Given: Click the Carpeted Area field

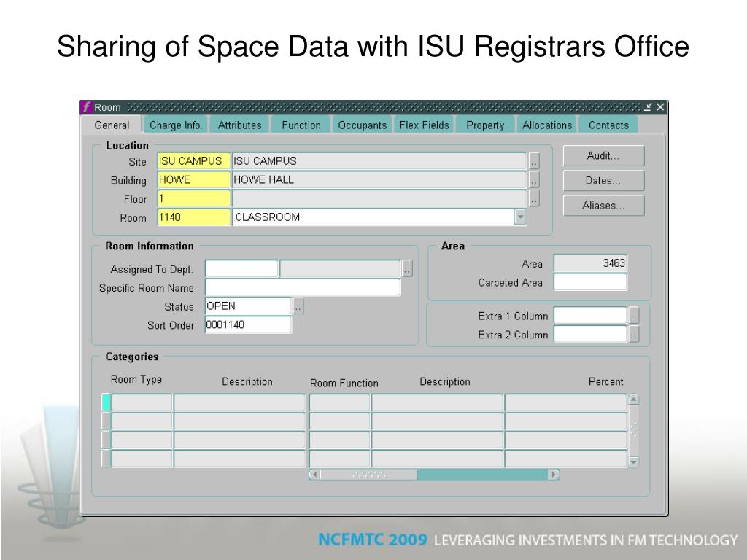Looking at the screenshot, I should click(x=590, y=282).
